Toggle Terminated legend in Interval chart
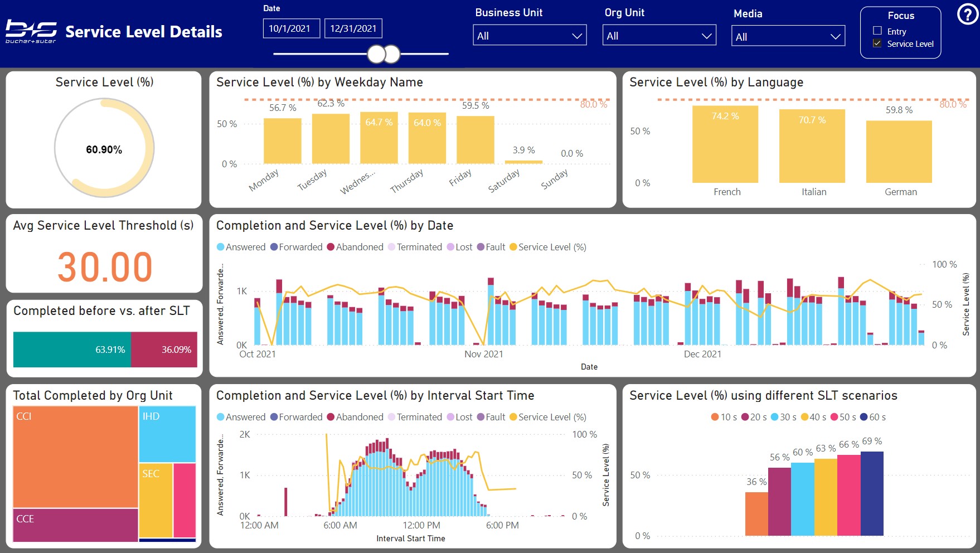Screen dimensions: 980x553 click(415, 417)
